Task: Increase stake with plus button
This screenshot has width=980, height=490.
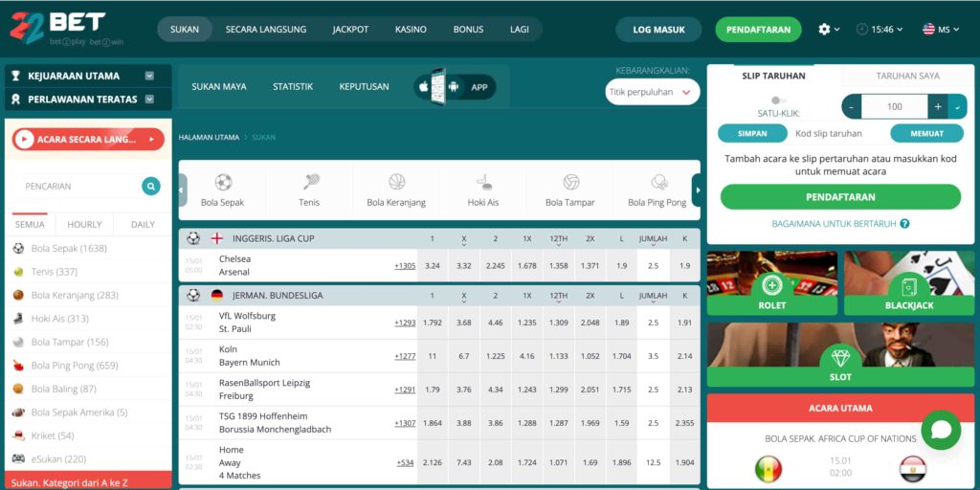Action: tap(938, 107)
